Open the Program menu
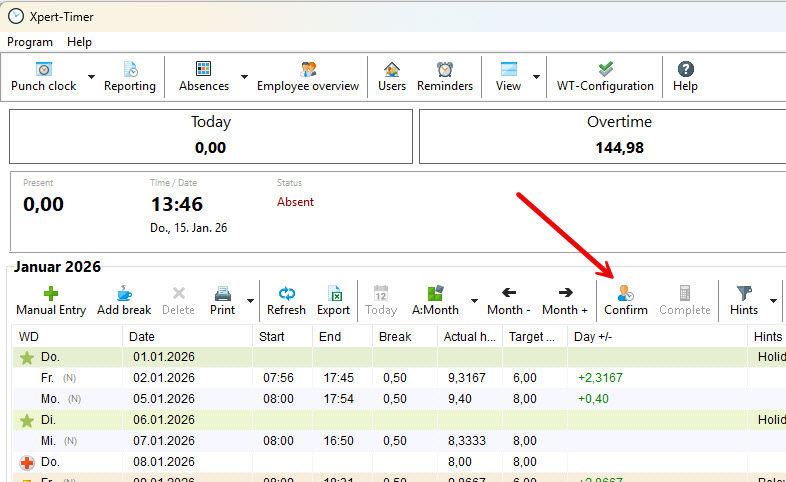This screenshot has width=786, height=482. tap(30, 42)
